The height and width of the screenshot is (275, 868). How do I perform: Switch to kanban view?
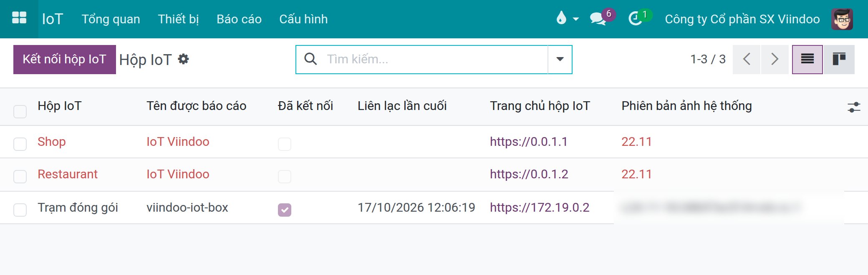pos(839,59)
